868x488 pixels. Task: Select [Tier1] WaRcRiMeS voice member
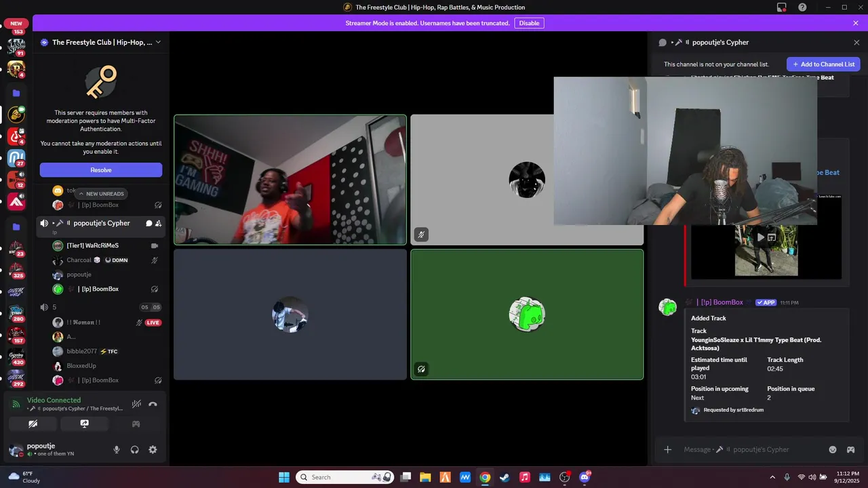point(107,245)
